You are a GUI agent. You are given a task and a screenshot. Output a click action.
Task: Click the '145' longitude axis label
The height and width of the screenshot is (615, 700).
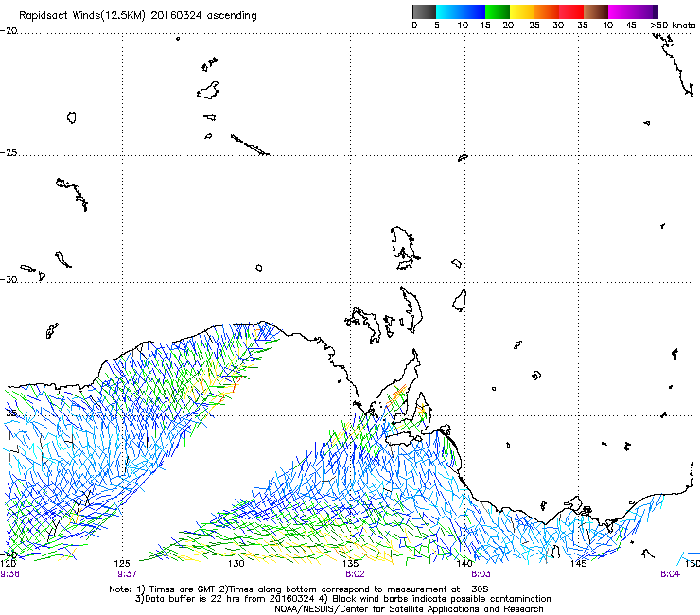pyautogui.click(x=578, y=564)
